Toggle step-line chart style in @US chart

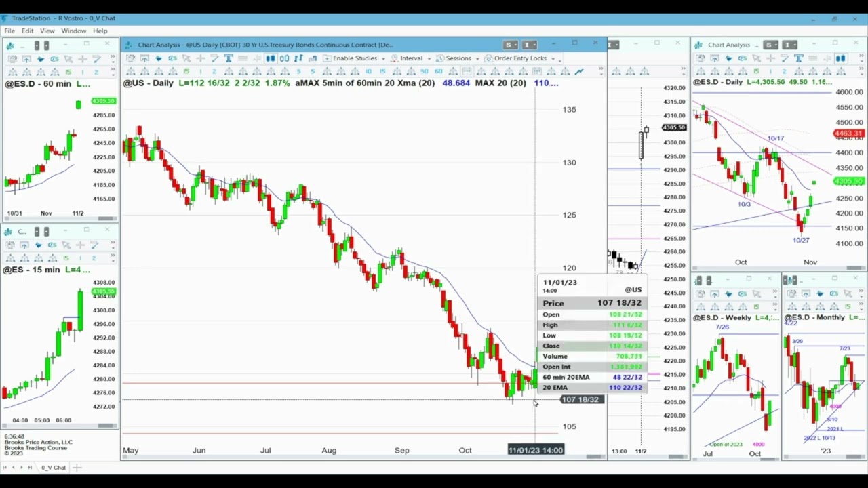(313, 58)
